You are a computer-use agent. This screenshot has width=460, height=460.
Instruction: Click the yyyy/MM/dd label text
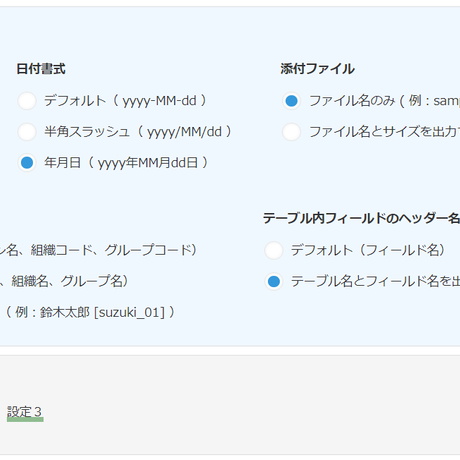pos(184,132)
